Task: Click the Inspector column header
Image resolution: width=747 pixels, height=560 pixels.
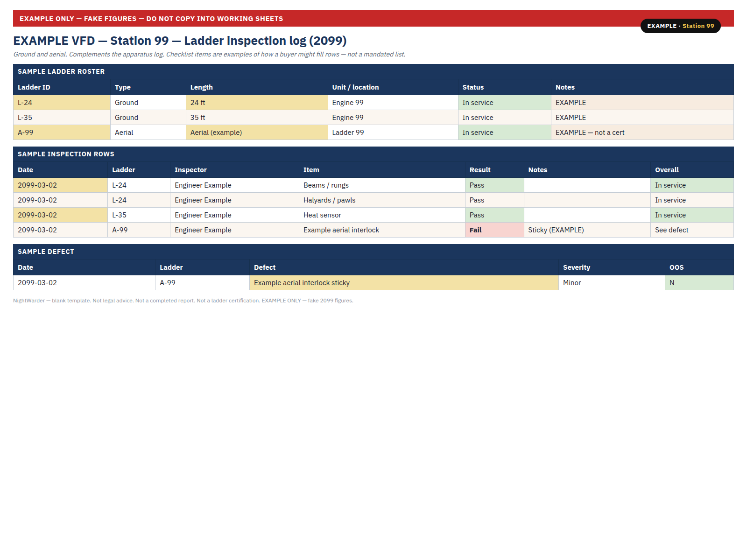Action: coord(234,170)
